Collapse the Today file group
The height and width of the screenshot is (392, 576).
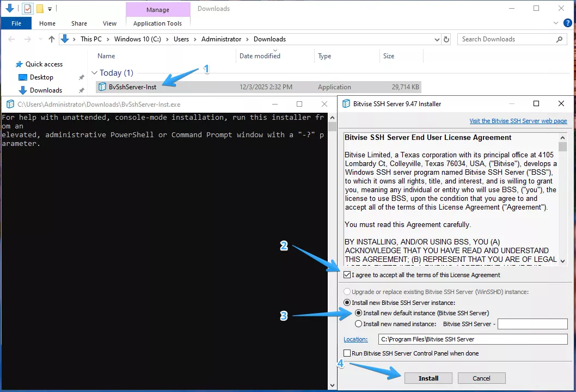(94, 73)
